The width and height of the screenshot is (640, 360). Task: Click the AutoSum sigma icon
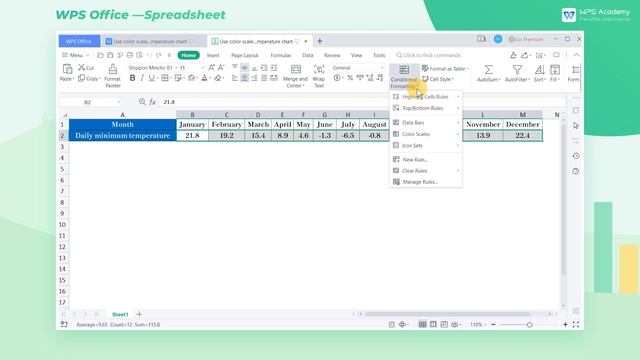click(489, 69)
